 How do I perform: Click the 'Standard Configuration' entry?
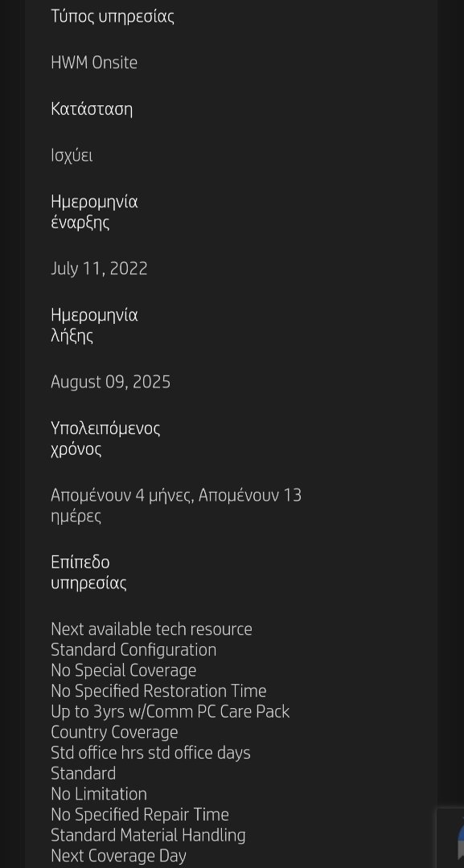click(133, 650)
